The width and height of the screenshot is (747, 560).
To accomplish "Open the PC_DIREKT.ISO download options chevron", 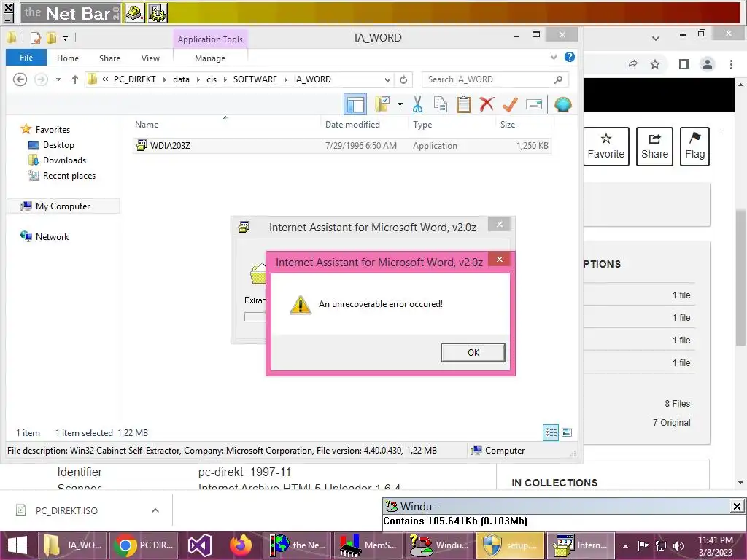I will pyautogui.click(x=155, y=510).
